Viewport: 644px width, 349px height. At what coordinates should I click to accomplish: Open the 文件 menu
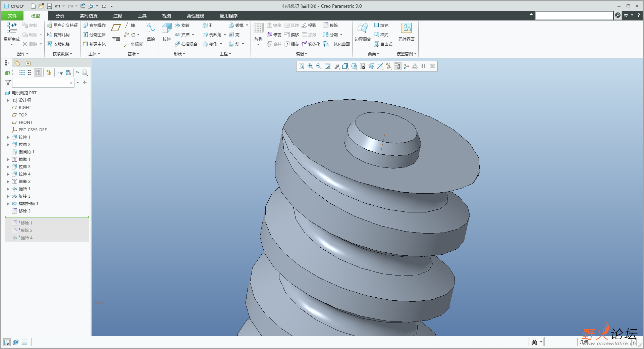[12, 16]
